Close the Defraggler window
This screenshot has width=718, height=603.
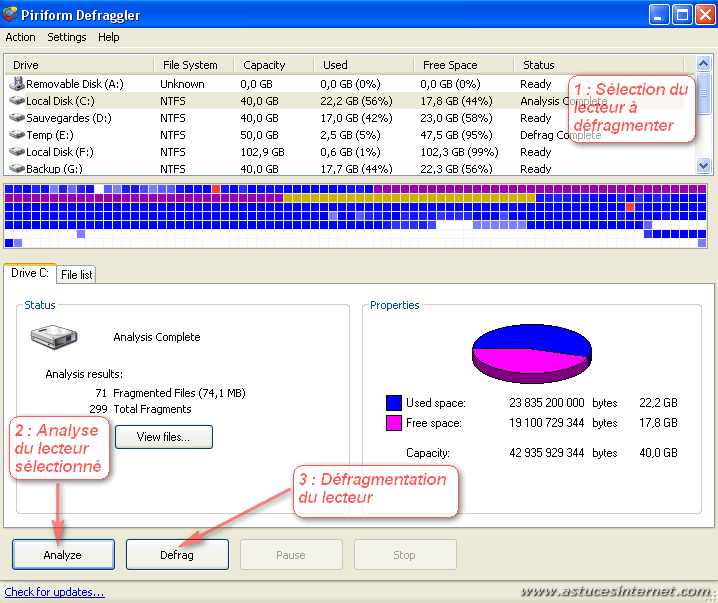pos(705,15)
